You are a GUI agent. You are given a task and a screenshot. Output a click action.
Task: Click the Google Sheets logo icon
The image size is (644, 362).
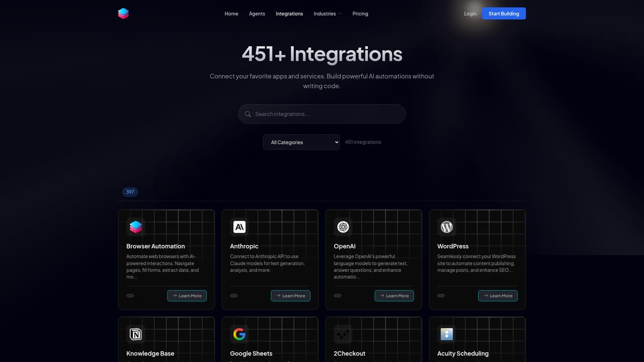239,334
